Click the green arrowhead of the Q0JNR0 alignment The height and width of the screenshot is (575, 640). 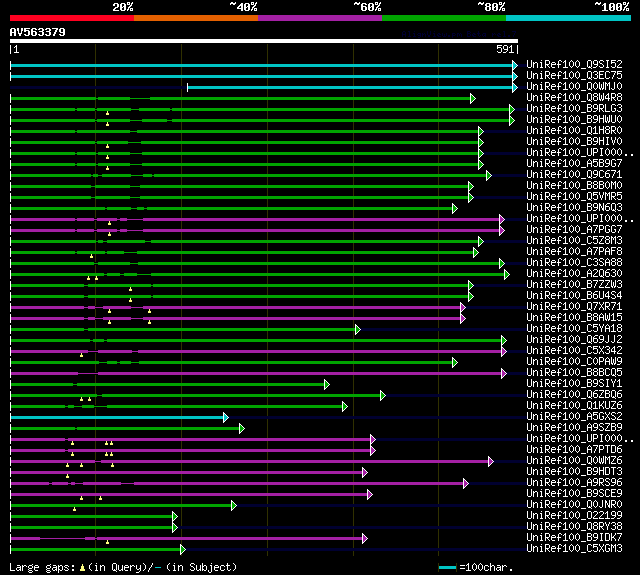[233, 506]
